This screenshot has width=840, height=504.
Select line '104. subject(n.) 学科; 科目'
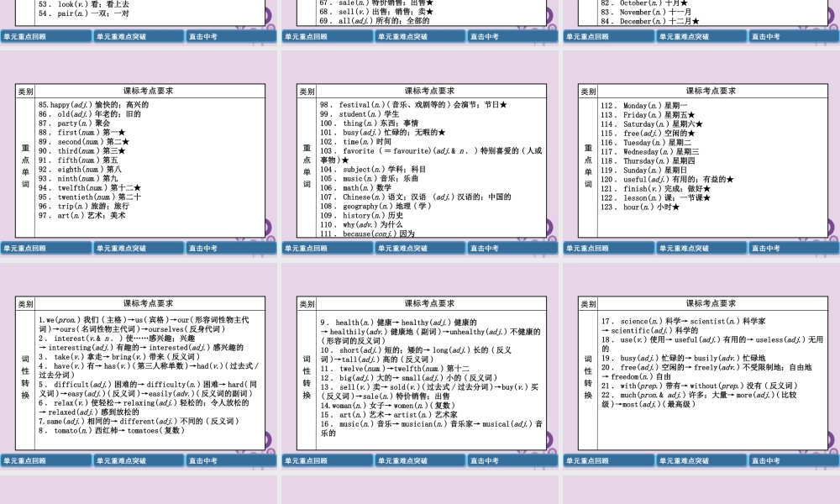373,169
